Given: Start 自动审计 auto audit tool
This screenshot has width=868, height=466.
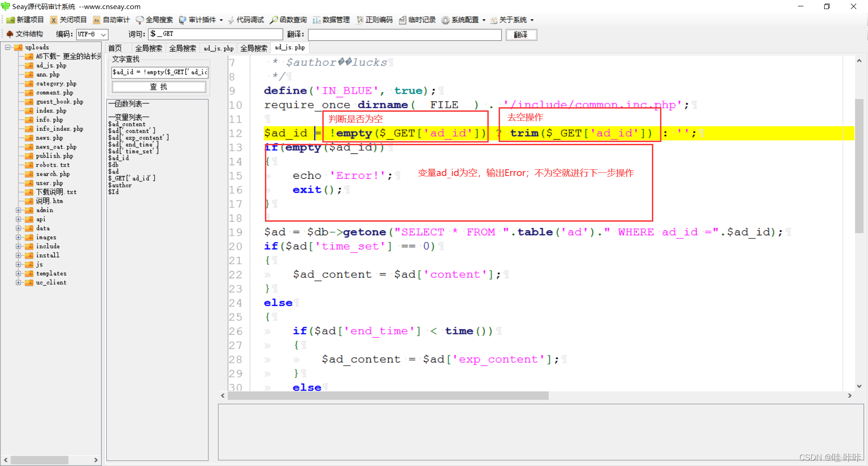Looking at the screenshot, I should 111,20.
